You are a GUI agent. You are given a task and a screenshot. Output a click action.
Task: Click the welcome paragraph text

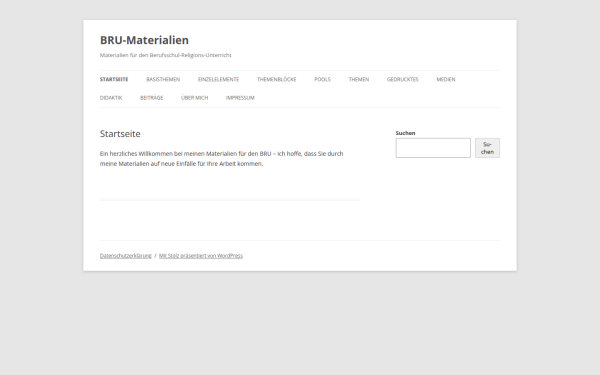click(x=222, y=158)
